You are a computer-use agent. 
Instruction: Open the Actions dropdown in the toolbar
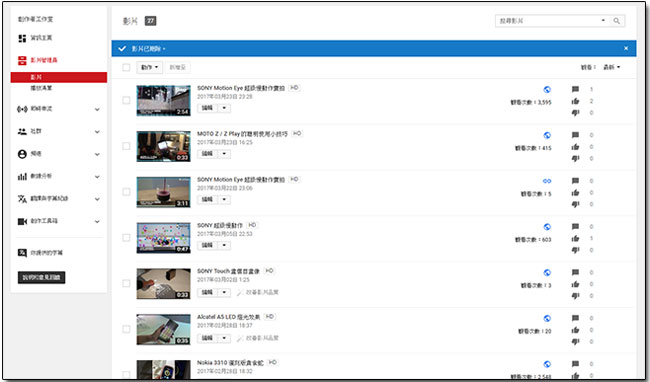(x=149, y=68)
